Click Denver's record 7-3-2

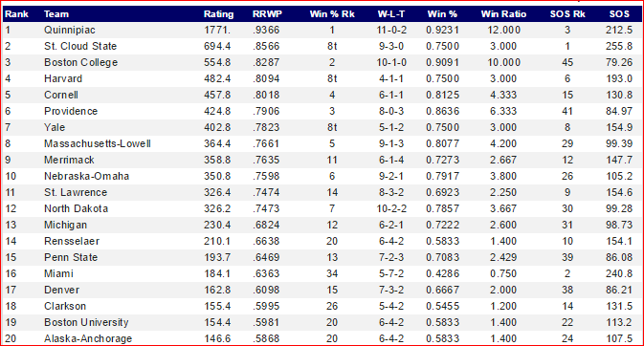coord(391,290)
